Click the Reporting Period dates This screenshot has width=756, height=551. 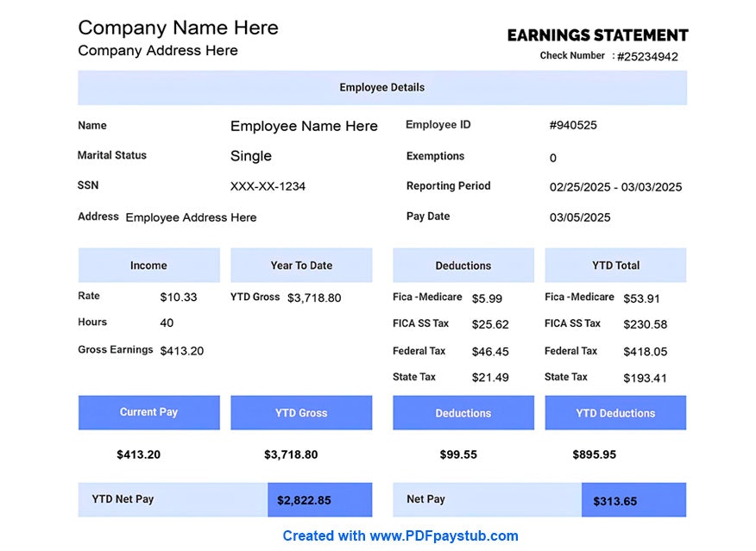pos(614,186)
